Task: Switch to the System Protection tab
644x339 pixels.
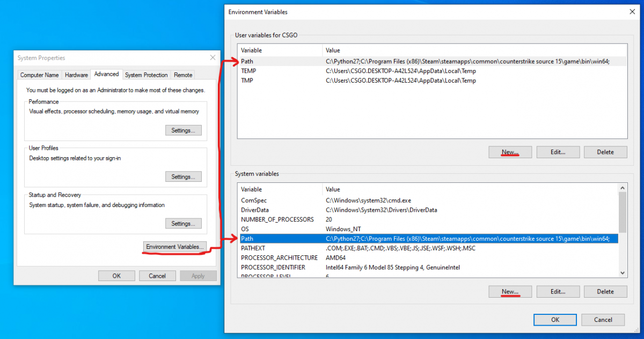Action: tap(146, 75)
